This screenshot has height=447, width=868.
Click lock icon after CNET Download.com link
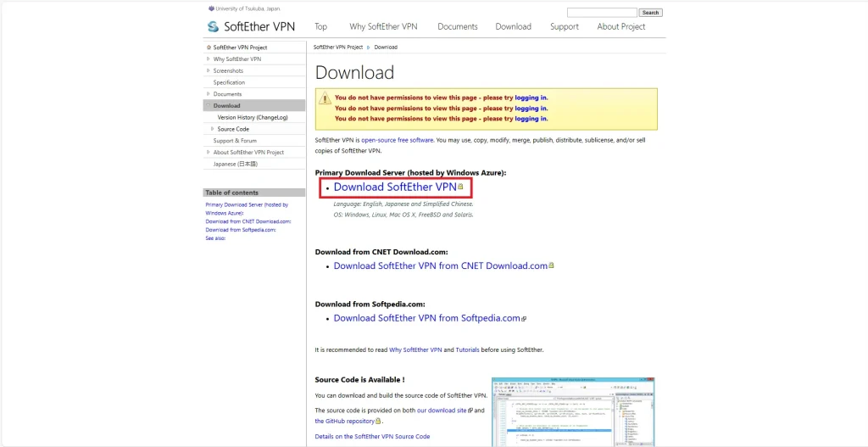[x=551, y=265]
